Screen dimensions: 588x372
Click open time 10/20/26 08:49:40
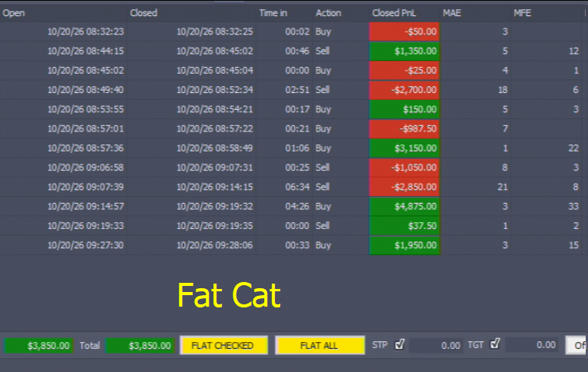click(85, 90)
